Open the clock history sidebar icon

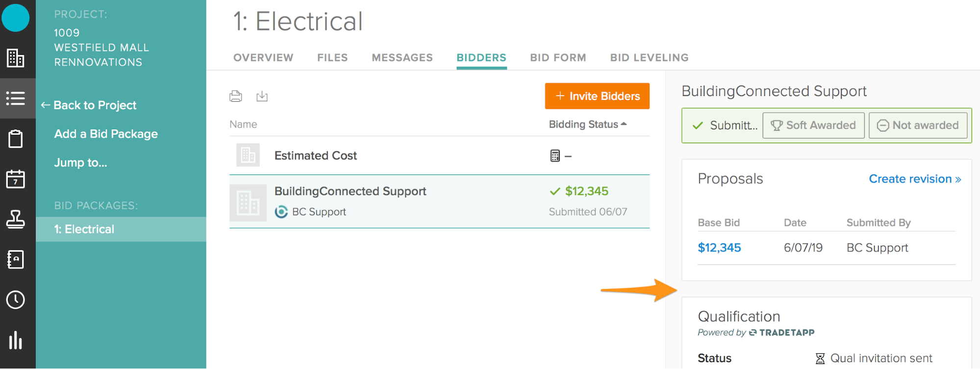tap(16, 299)
